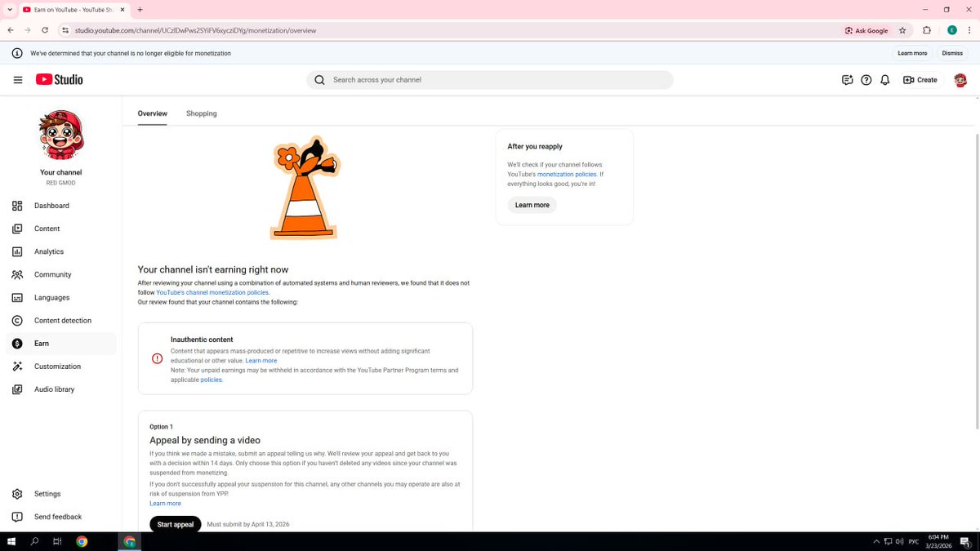This screenshot has height=551, width=980.
Task: Click the YouTube Studio logo
Action: [60, 80]
